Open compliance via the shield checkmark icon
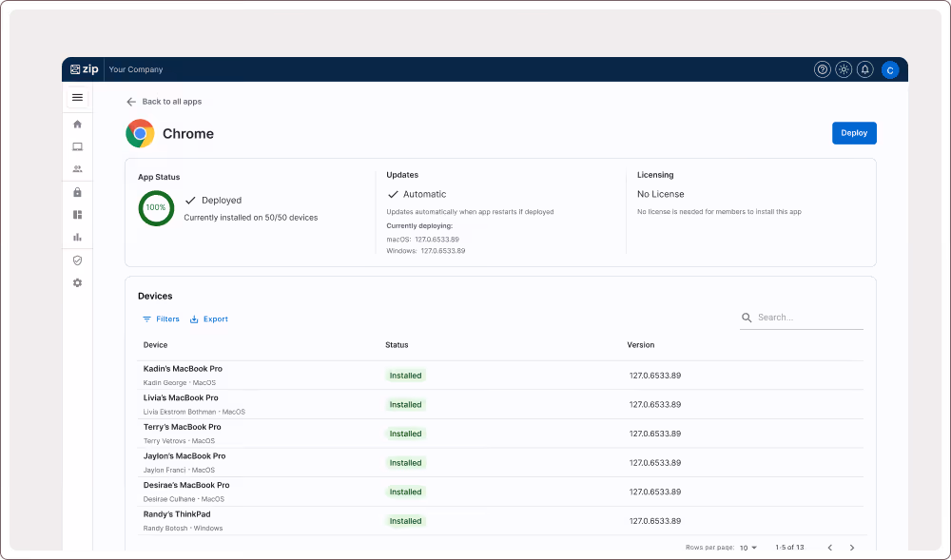Image resolution: width=951 pixels, height=560 pixels. click(77, 260)
